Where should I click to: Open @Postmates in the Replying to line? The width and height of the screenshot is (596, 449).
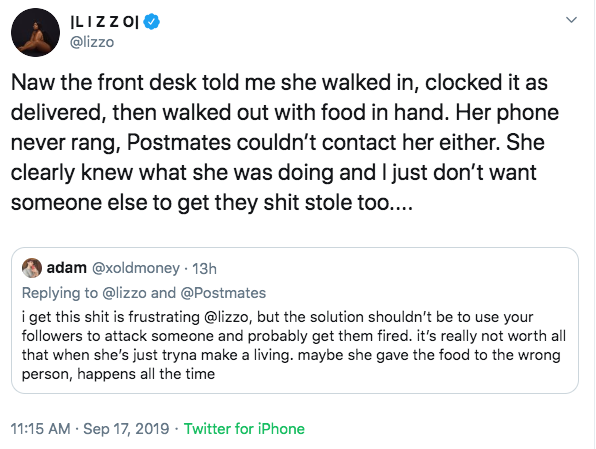coord(223,293)
